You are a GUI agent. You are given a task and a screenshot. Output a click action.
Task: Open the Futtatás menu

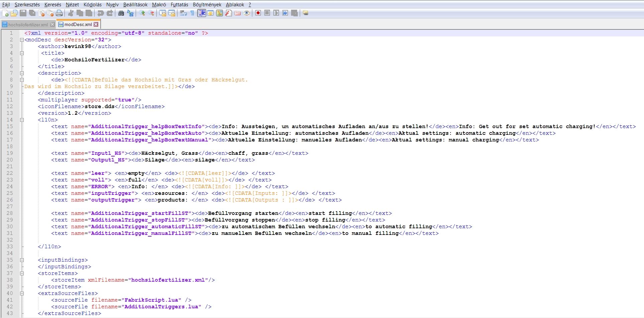coord(179,5)
